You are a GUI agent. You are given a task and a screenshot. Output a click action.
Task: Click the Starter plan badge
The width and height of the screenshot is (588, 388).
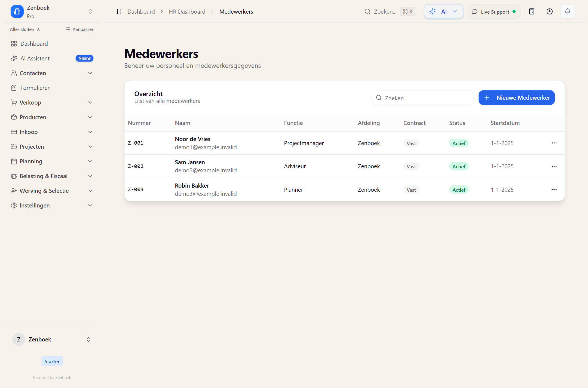coord(52,361)
